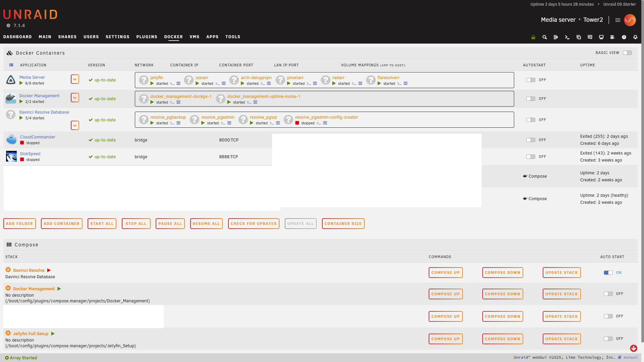644x362 pixels.
Task: Click the page vertical scrollbar
Action: tap(642, 168)
